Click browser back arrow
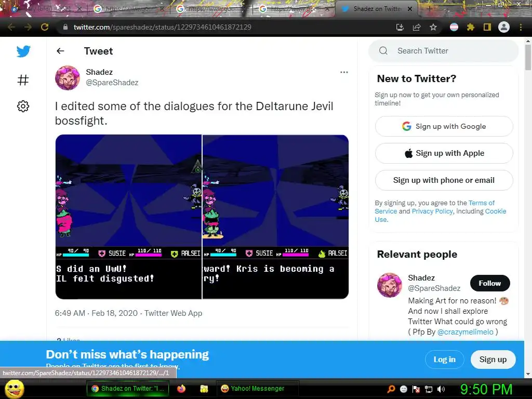This screenshot has height=399, width=532. click(x=11, y=27)
